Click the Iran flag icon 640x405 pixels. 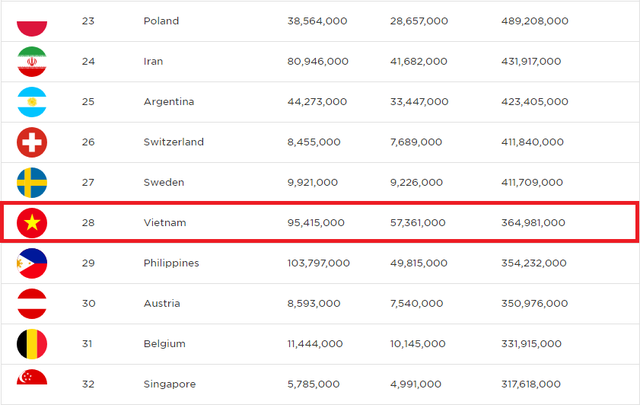pyautogui.click(x=32, y=62)
